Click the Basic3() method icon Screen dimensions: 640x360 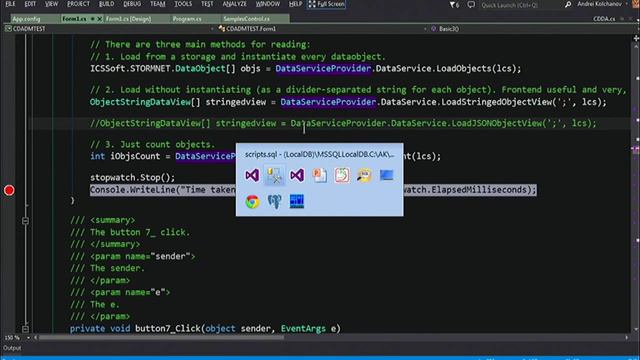pos(433,29)
